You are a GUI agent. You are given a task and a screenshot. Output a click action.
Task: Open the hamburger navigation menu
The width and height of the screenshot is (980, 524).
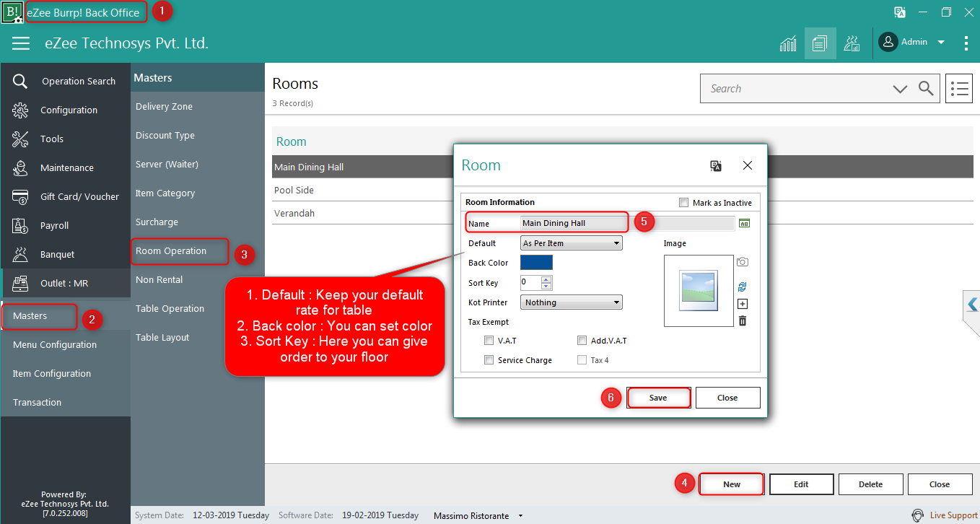tap(21, 43)
